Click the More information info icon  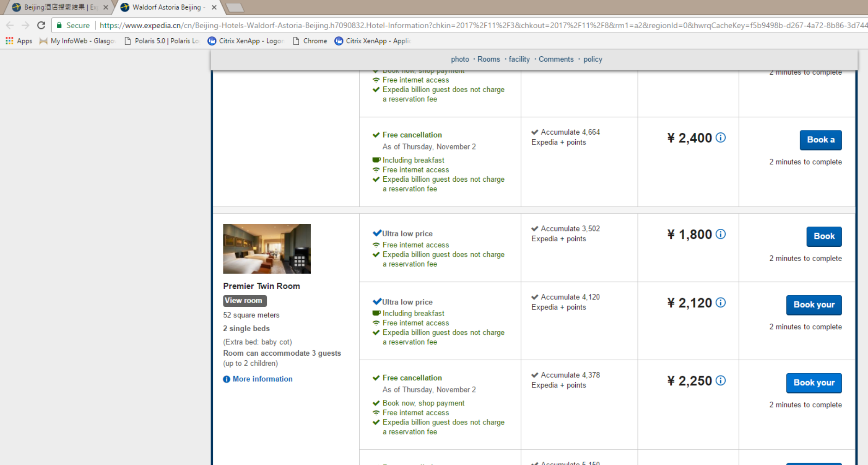coord(226,379)
